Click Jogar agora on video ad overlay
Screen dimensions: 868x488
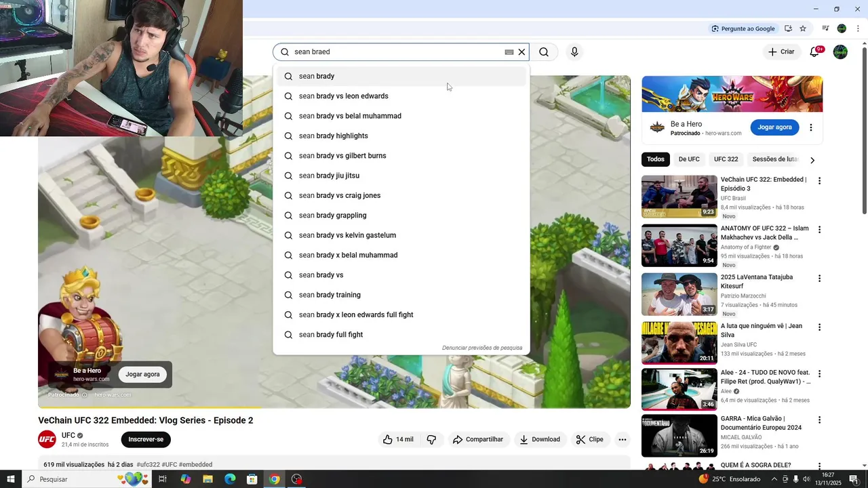pyautogui.click(x=142, y=374)
